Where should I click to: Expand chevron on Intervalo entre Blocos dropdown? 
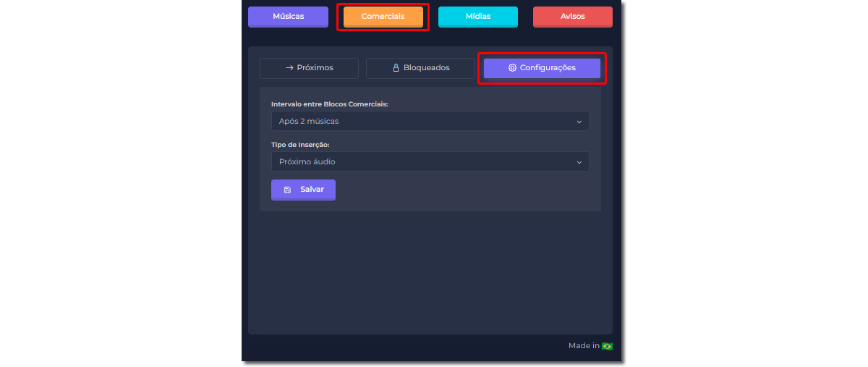[x=579, y=122]
